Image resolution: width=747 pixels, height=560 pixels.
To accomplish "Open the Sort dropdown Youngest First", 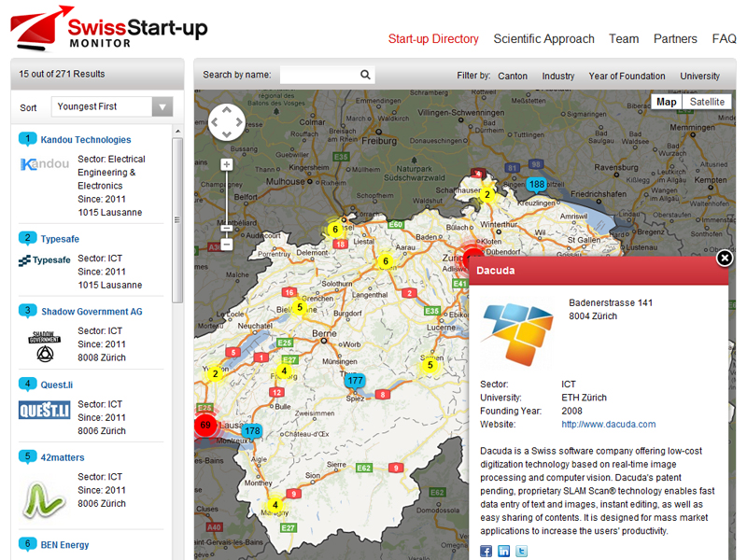I will (x=112, y=106).
